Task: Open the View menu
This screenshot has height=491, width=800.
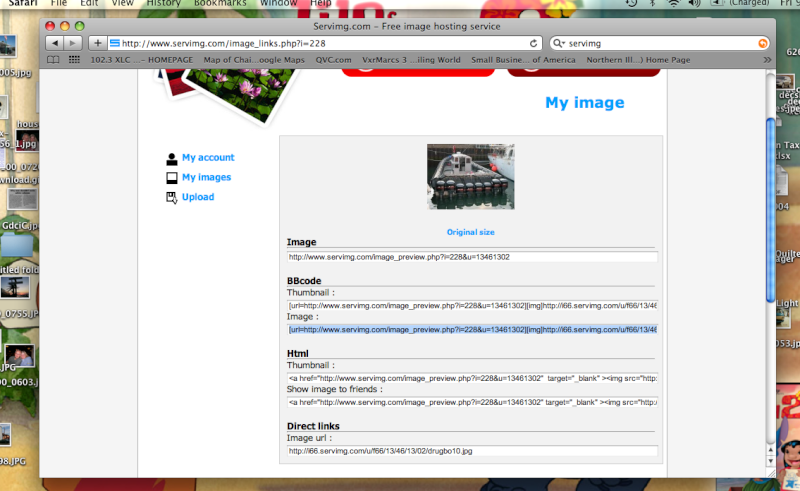Action: pyautogui.click(x=122, y=3)
